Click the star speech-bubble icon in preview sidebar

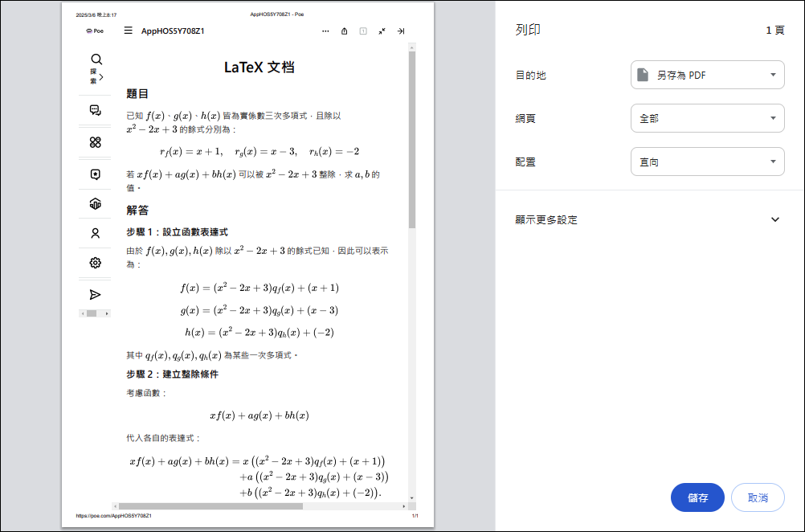[x=95, y=174]
